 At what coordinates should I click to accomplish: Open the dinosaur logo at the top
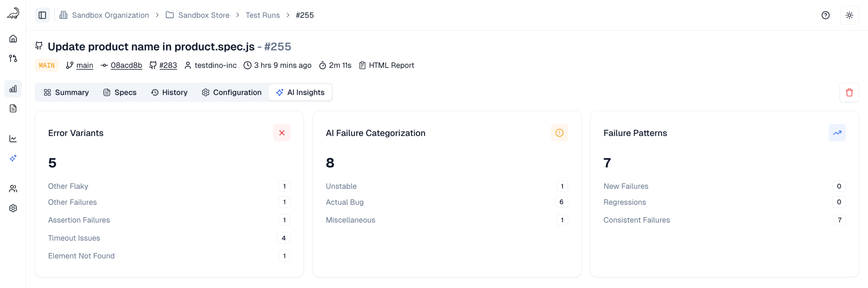pos(13,13)
